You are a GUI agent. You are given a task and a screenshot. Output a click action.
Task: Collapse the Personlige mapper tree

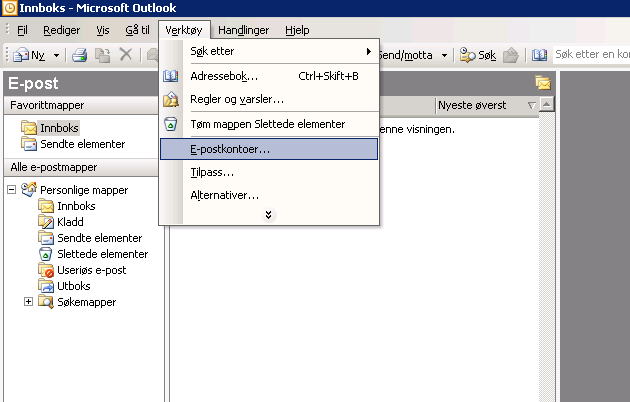[x=12, y=190]
